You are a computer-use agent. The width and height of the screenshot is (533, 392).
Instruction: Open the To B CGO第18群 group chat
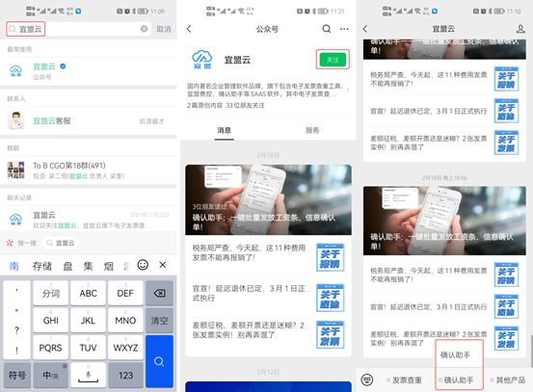tap(89, 170)
